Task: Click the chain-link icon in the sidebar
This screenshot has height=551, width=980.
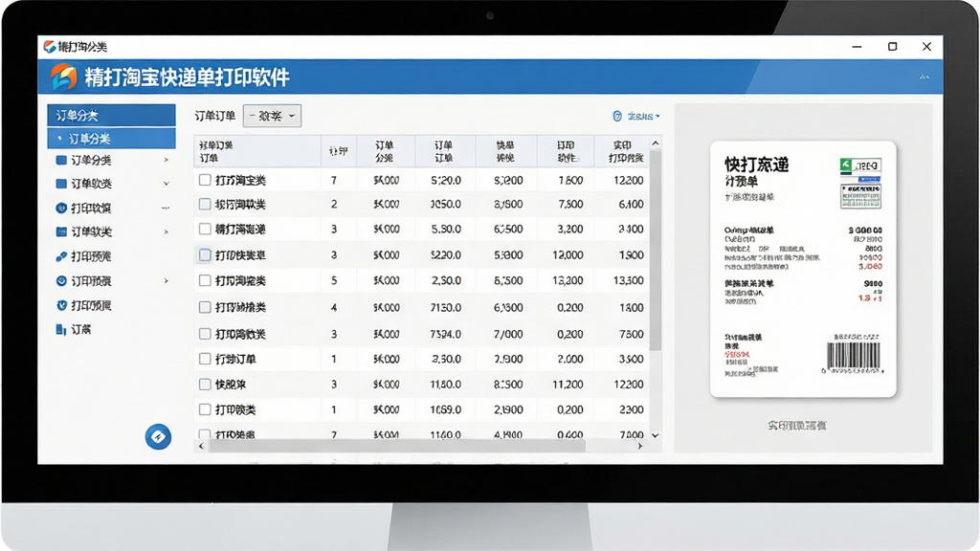Action: tap(61, 256)
